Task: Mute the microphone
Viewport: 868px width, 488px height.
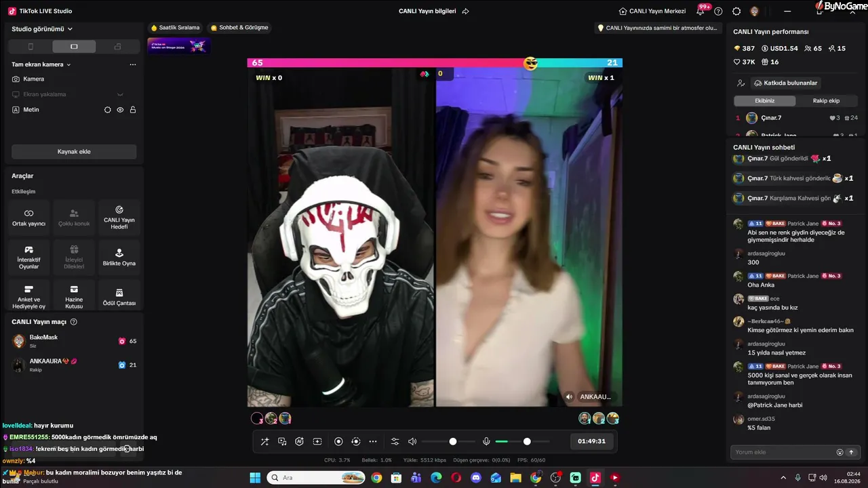Action: [486, 441]
